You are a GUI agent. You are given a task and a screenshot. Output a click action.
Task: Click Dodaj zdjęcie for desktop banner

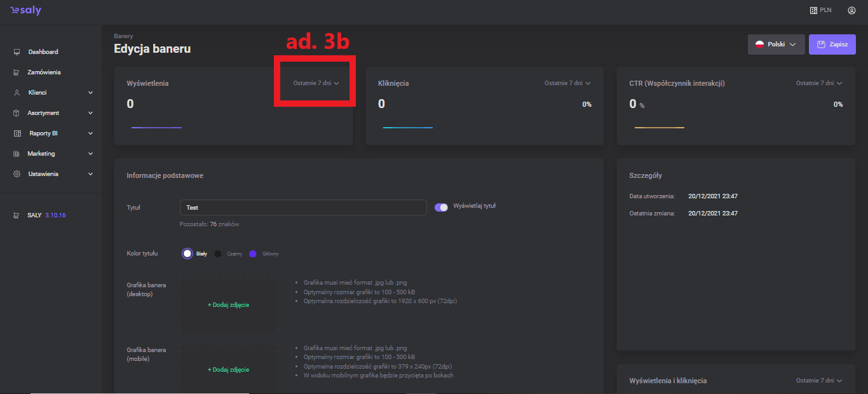[228, 305]
